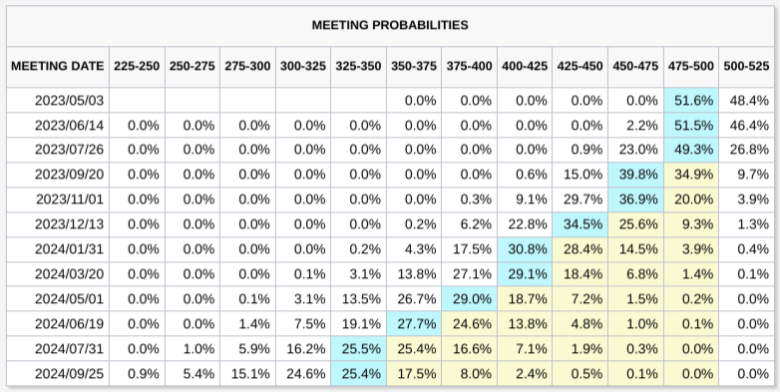Select the 29.0% cell for 2024/05/01

(469, 299)
